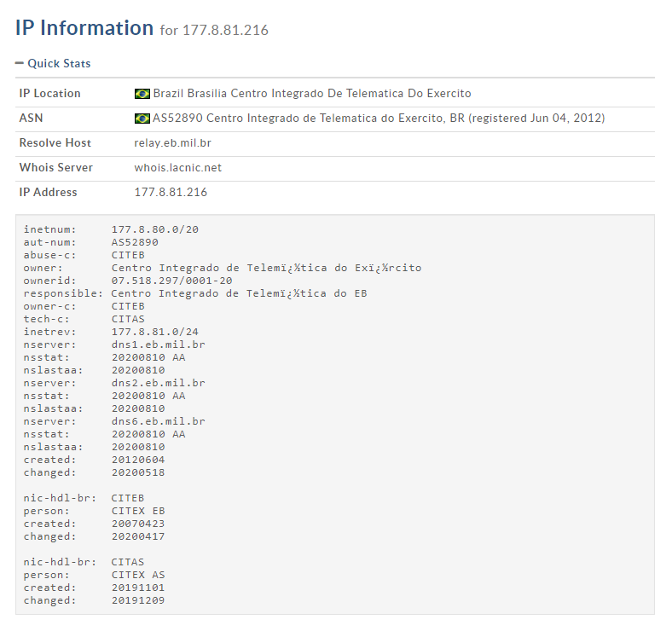The height and width of the screenshot is (637, 672).
Task: Click the responsible line in whois record
Action: pyautogui.click(x=195, y=293)
